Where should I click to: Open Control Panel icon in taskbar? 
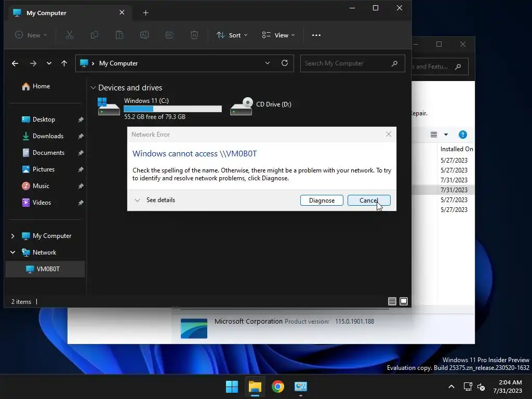[x=301, y=387]
